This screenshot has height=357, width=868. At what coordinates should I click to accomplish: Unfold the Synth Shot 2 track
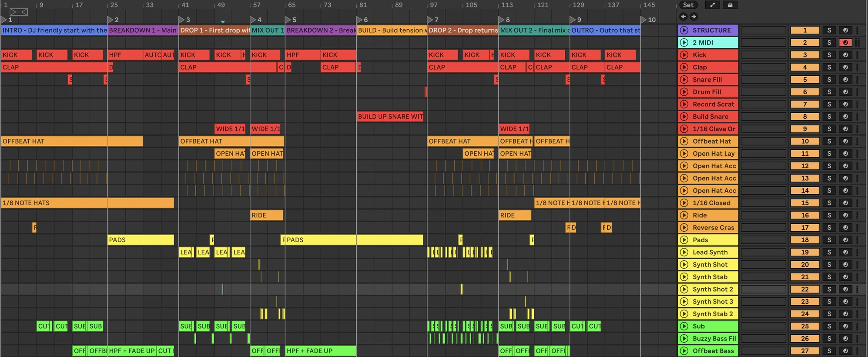click(684, 290)
